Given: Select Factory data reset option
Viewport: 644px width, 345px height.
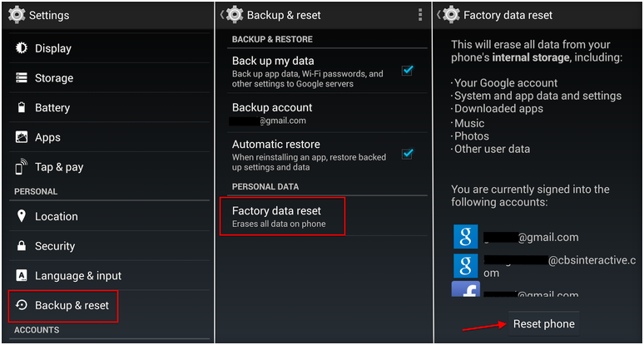Looking at the screenshot, I should (x=281, y=216).
